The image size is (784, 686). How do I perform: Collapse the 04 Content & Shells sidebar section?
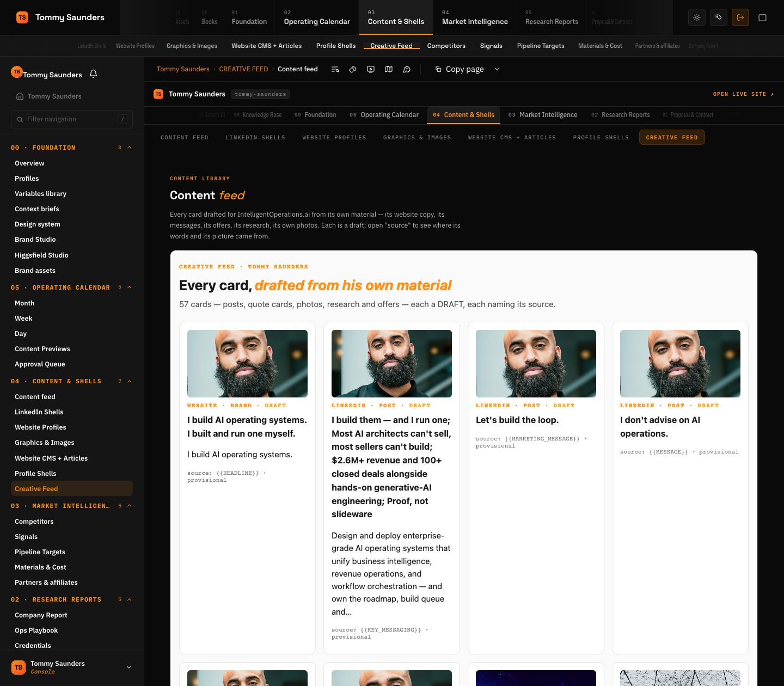click(130, 381)
